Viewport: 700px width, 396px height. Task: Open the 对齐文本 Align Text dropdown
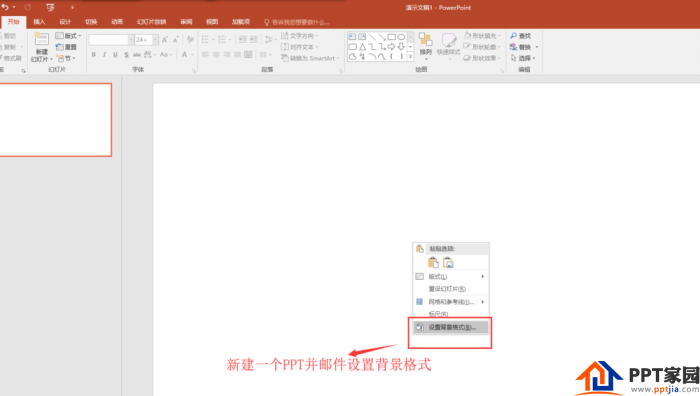pyautogui.click(x=300, y=47)
